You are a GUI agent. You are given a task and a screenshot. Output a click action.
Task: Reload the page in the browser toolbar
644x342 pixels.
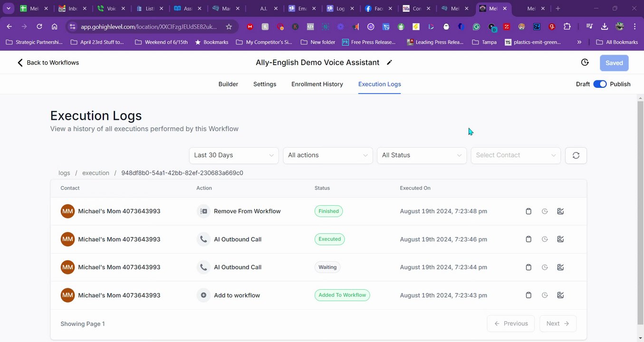click(x=39, y=27)
